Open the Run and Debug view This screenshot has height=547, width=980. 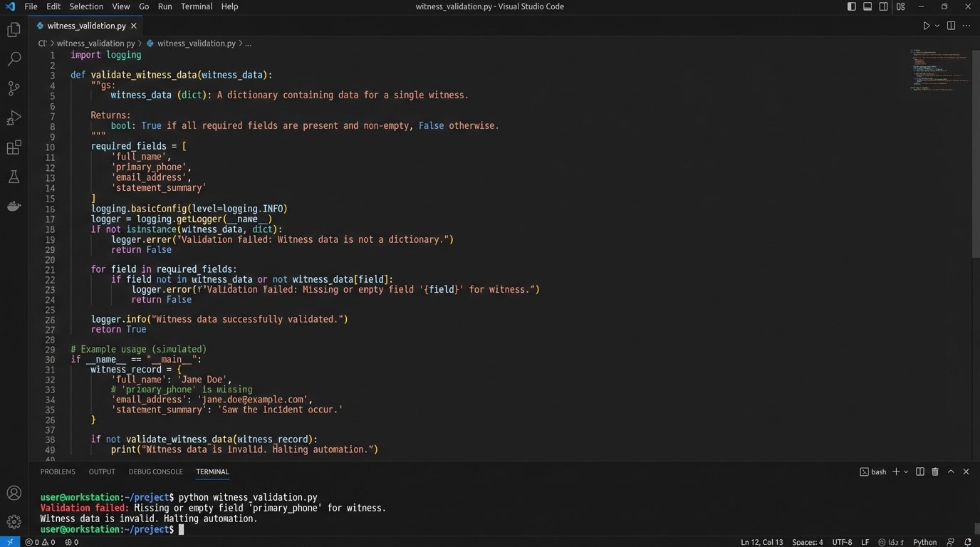click(x=14, y=118)
